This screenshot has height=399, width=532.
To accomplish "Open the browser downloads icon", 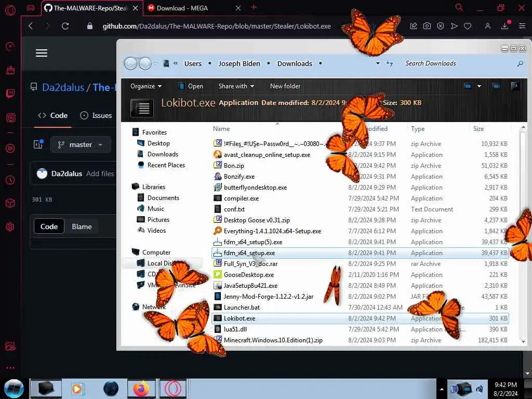I will point(505,26).
